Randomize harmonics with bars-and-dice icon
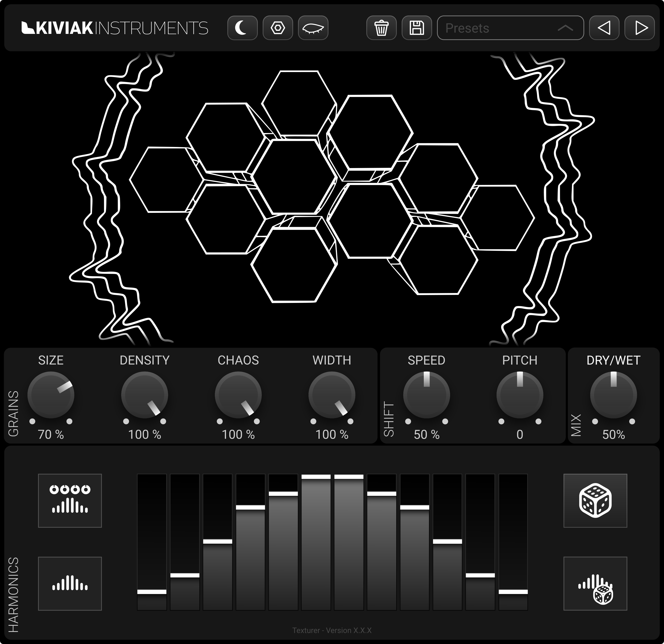The height and width of the screenshot is (644, 664). point(595,584)
